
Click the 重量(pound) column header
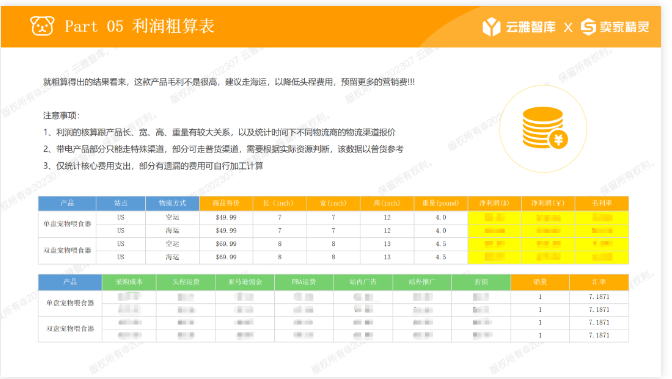click(441, 203)
